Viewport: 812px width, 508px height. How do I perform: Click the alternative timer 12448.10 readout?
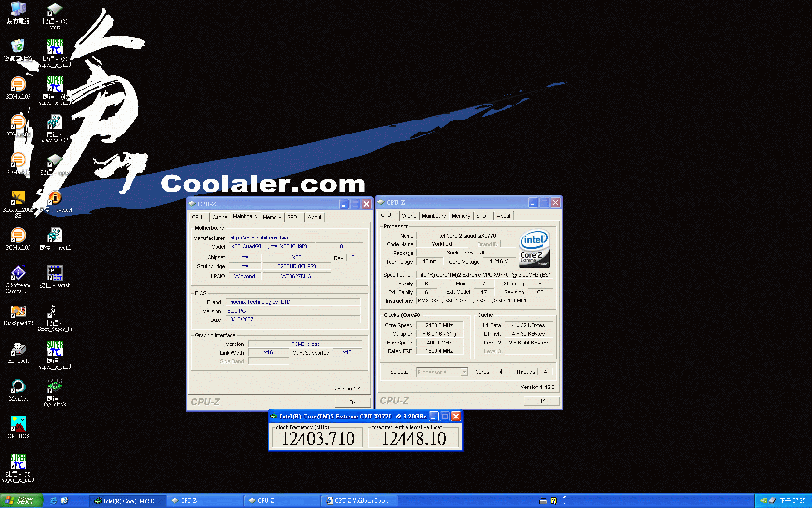(413, 438)
